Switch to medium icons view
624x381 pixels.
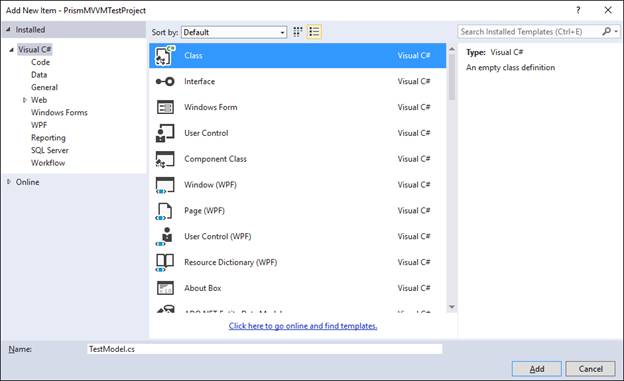click(298, 32)
